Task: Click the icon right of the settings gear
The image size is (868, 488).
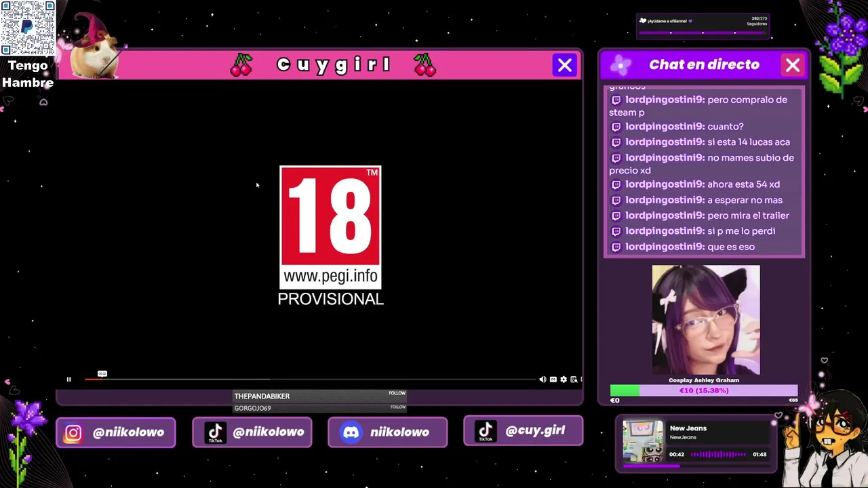Action: coord(574,380)
